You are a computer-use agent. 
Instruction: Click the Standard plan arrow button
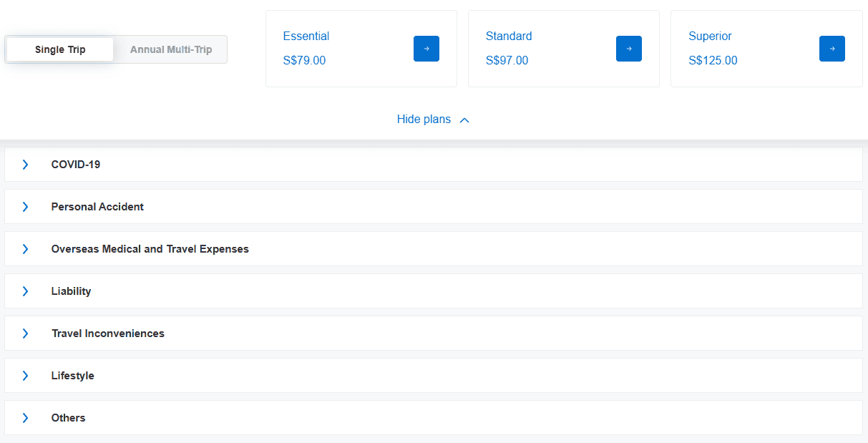pyautogui.click(x=628, y=49)
